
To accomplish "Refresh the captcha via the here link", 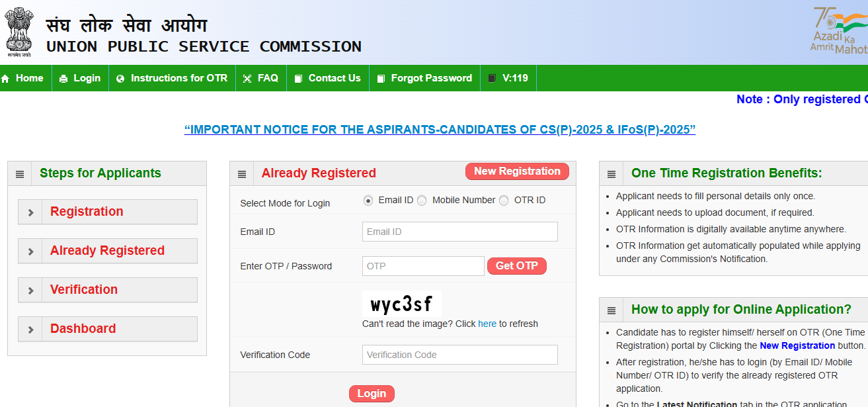I will [x=487, y=323].
